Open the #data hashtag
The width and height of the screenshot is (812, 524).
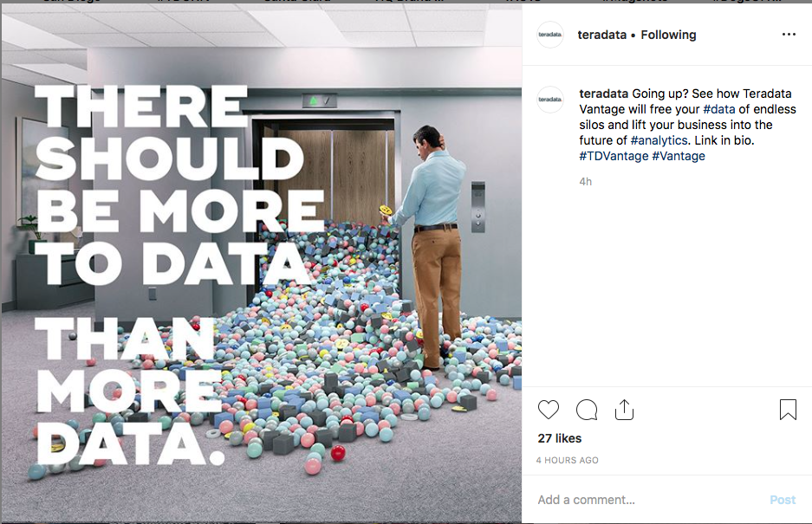[719, 109]
